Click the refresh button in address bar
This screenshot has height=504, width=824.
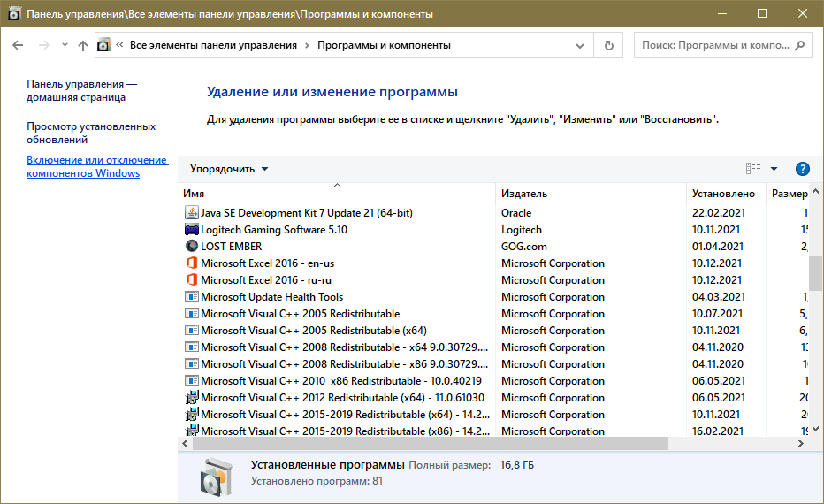[608, 45]
